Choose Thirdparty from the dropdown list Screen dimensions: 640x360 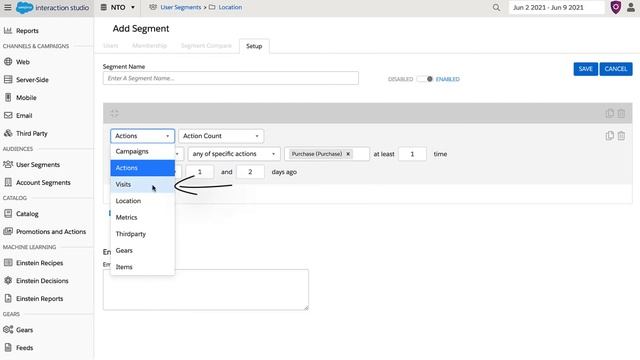click(x=142, y=234)
